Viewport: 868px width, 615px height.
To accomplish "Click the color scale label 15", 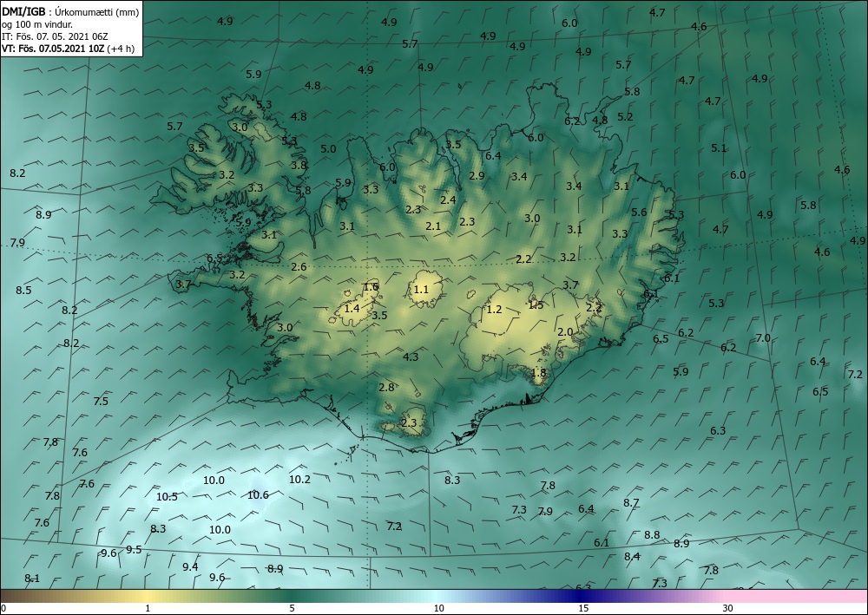I will coord(583,608).
